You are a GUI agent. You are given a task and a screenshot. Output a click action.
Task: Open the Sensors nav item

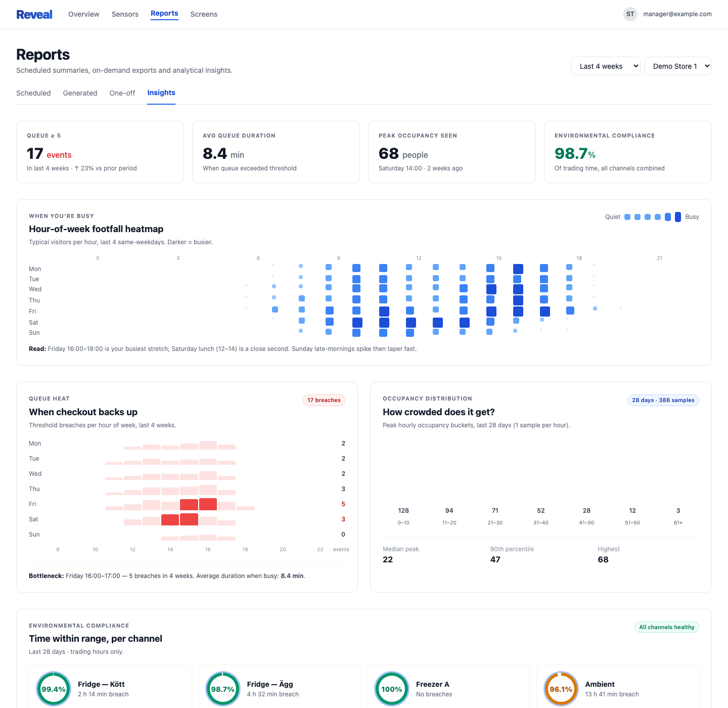(x=125, y=14)
